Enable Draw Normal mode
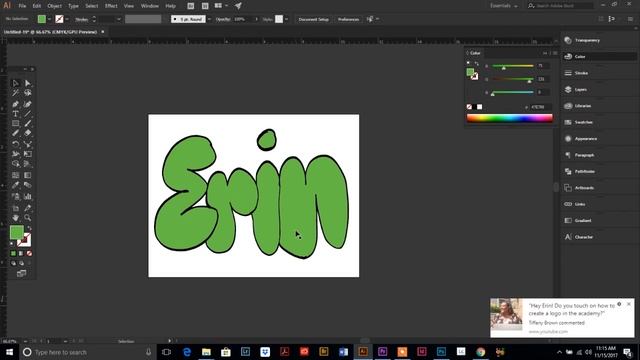The image size is (640, 360). pos(13,263)
